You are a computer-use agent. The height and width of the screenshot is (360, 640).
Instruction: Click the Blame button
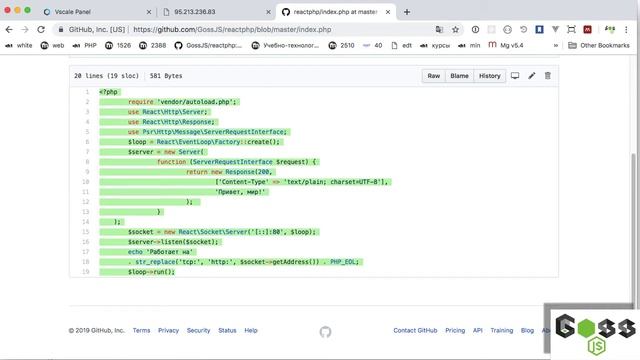[459, 76]
